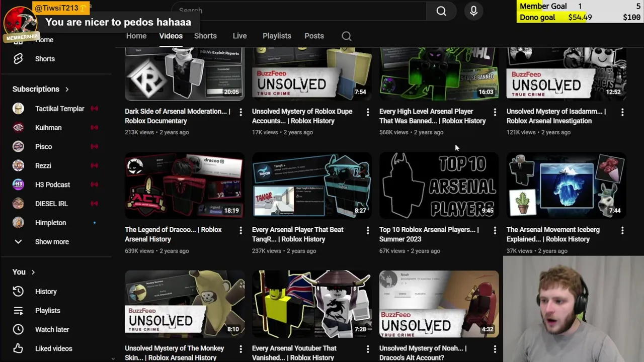
Task: Play the Top 10 Arsenal Players thumbnail
Action: point(439,185)
